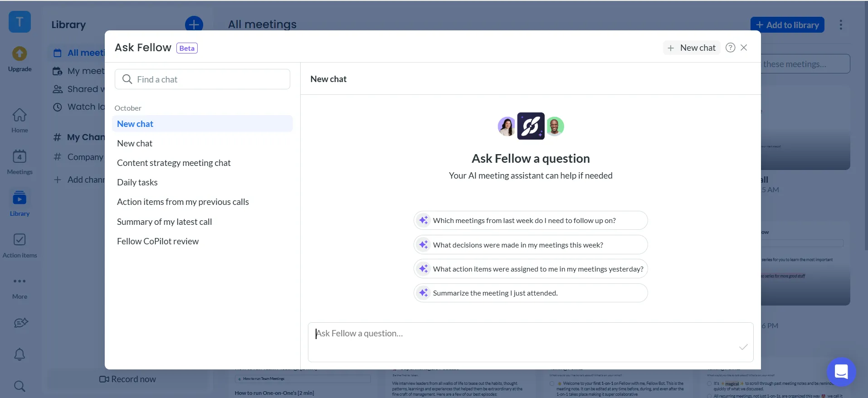Click the search these meetings field
This screenshot has width=868, height=398.
(805, 64)
